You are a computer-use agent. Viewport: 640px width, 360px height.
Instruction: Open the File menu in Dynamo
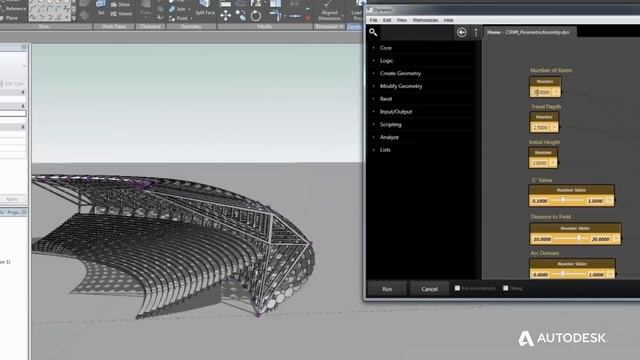tap(373, 20)
